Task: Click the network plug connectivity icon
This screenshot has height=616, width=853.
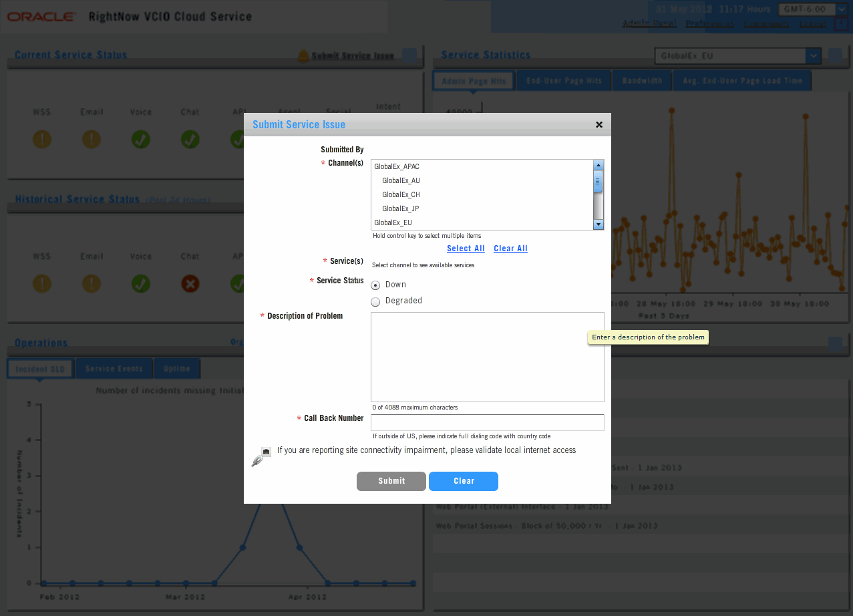Action: pos(261,457)
